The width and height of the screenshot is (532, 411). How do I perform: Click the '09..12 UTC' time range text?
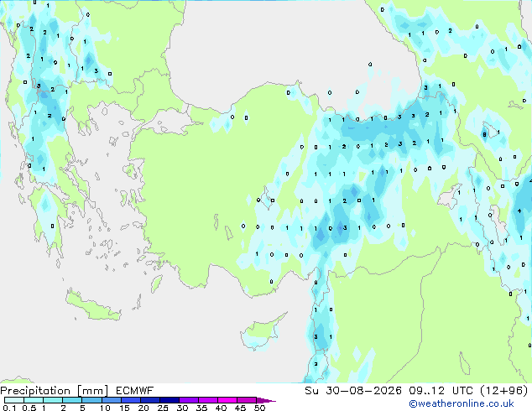pos(441,391)
